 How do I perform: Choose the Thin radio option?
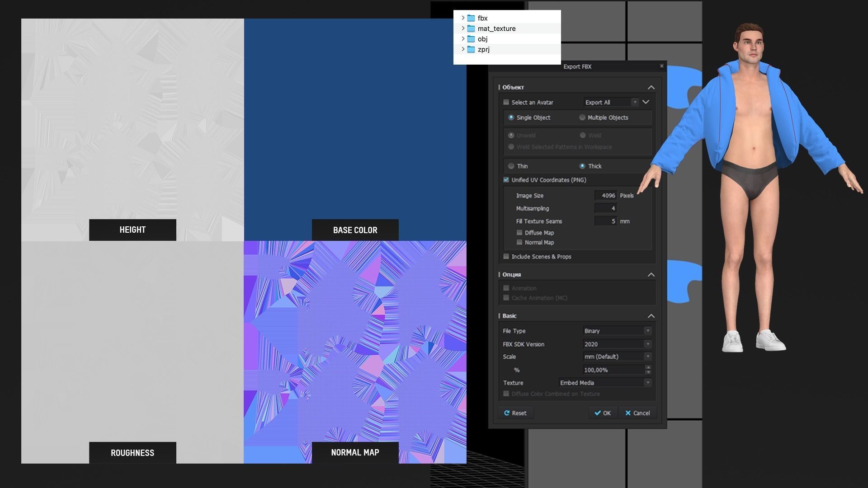coord(511,166)
